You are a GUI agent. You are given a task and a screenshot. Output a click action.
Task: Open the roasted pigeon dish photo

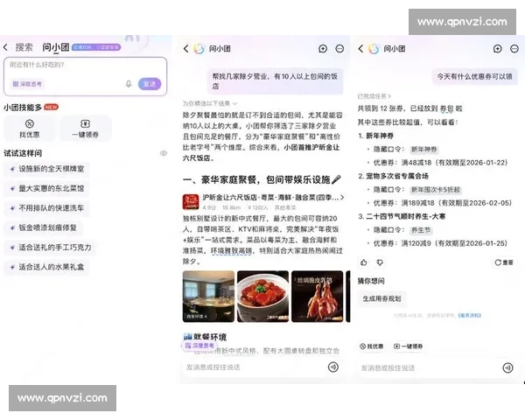coord(318,297)
